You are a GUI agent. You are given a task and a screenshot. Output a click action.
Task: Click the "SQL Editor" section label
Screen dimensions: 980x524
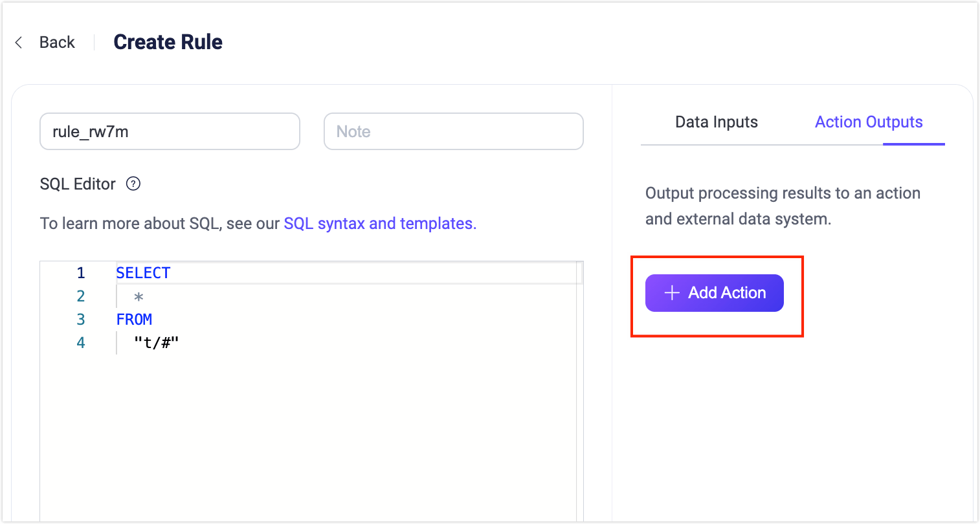[x=78, y=184]
